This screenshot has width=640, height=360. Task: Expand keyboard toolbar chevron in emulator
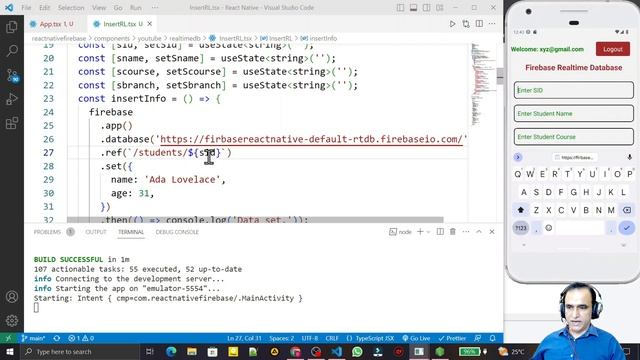click(x=518, y=157)
